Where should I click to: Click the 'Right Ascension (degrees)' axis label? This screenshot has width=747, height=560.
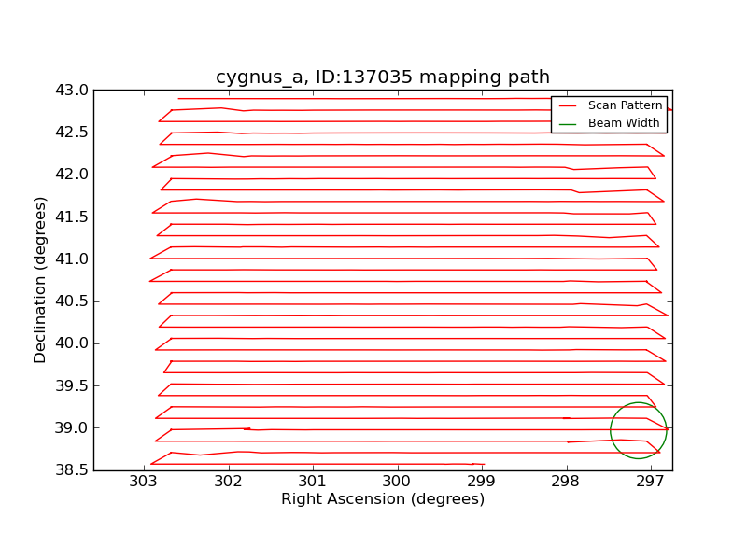pyautogui.click(x=383, y=498)
